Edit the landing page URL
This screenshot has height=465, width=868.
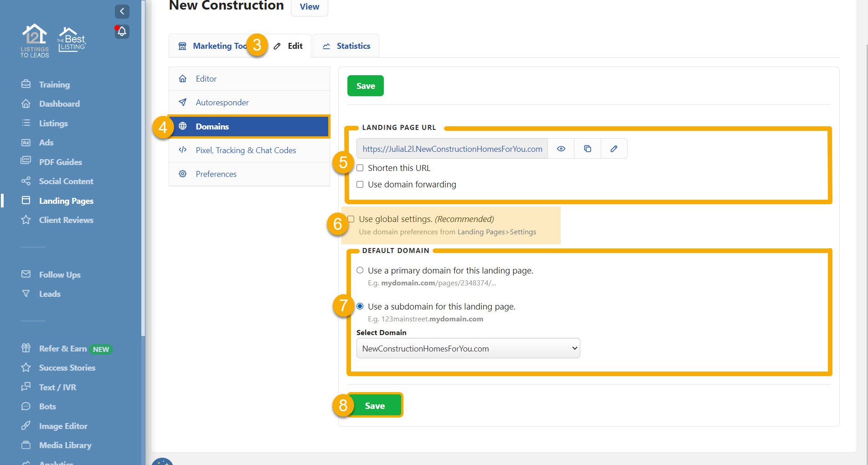(x=614, y=148)
